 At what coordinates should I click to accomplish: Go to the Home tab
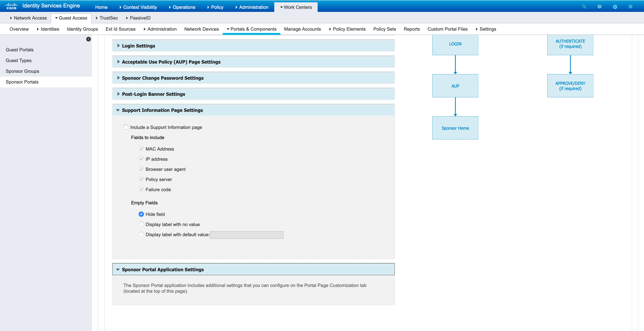pos(101,7)
